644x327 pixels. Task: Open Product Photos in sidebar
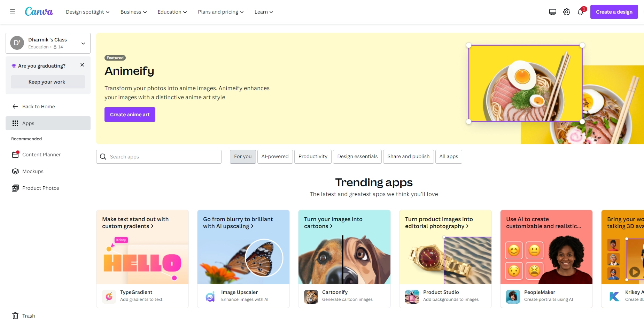(40, 188)
